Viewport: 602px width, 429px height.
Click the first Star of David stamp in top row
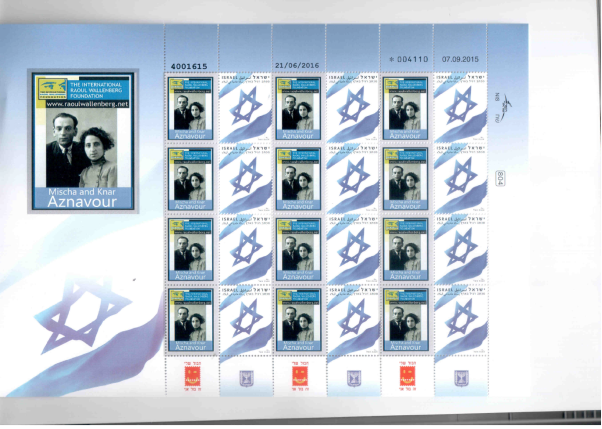pyautogui.click(x=244, y=109)
